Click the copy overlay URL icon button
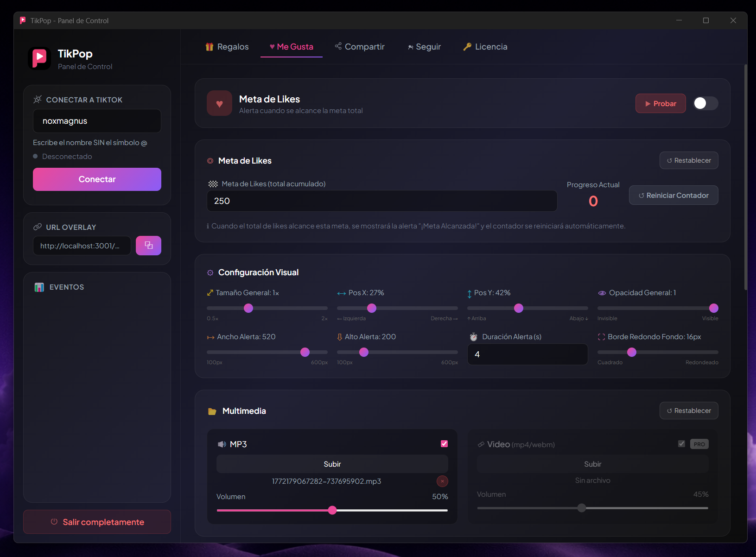 pyautogui.click(x=148, y=246)
